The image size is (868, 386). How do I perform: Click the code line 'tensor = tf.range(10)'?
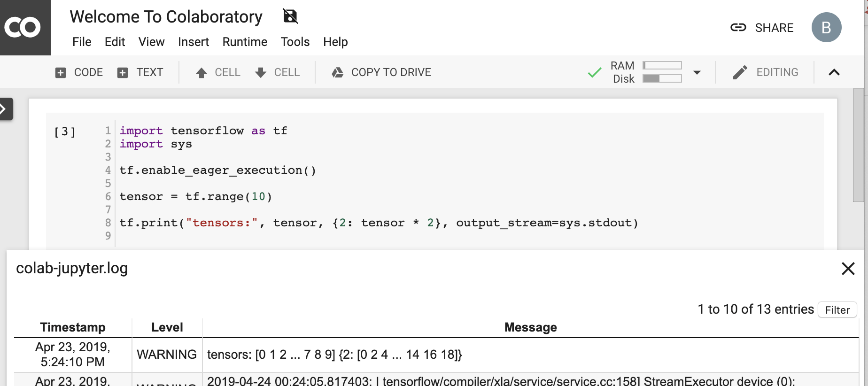pos(196,196)
